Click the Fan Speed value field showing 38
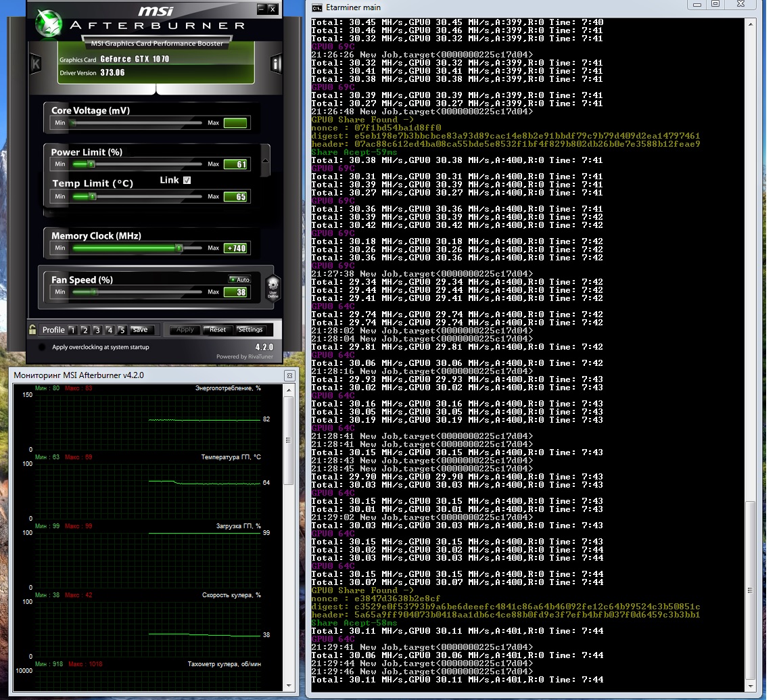This screenshot has width=779, height=700. [235, 292]
